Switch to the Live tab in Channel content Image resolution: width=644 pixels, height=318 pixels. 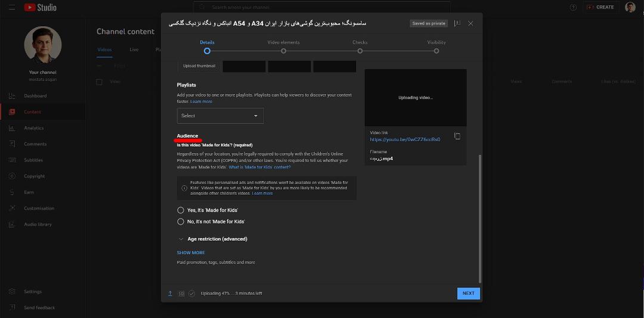(x=134, y=49)
